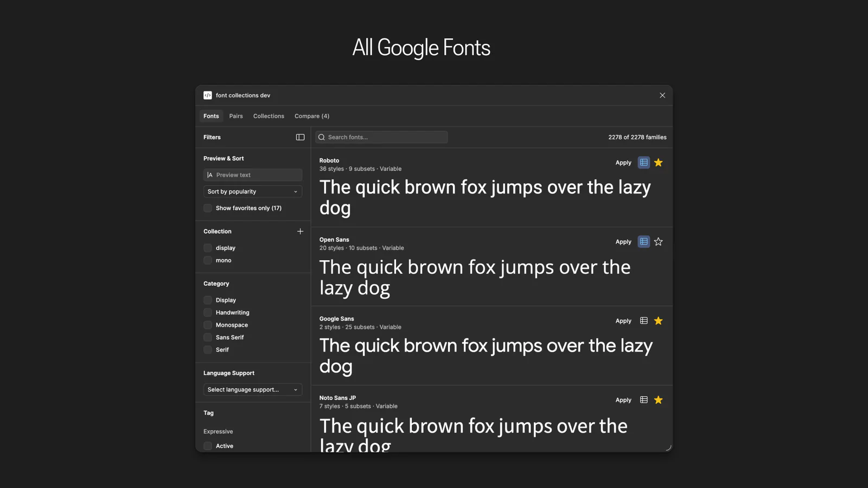Viewport: 868px width, 488px height.
Task: Close the font collections dev window
Action: coord(662,95)
